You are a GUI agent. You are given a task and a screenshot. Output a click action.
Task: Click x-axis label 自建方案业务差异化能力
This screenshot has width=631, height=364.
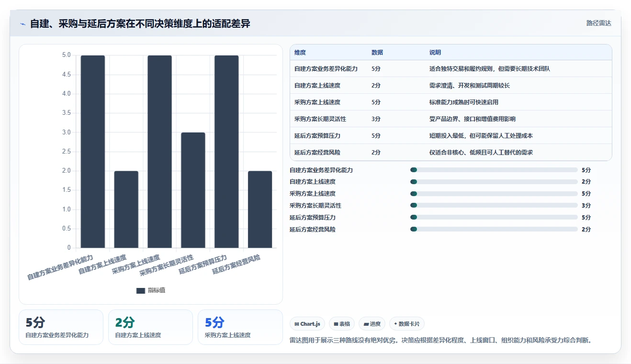click(60, 267)
